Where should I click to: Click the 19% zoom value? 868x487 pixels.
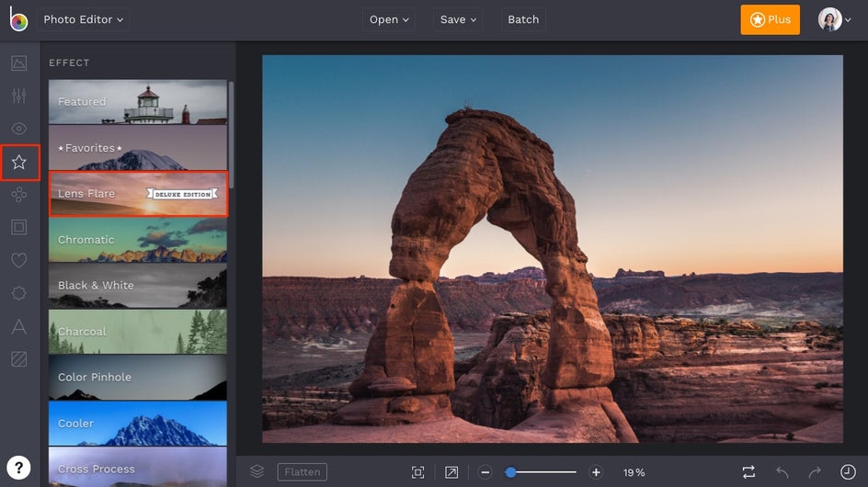[x=634, y=472]
